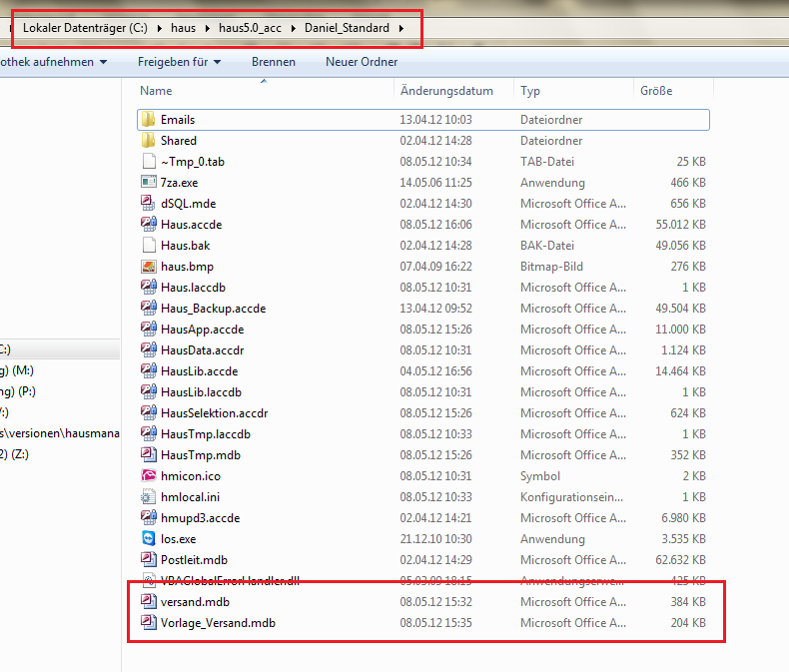Open the Freigeben für dropdown menu
The image size is (789, 672).
(179, 62)
